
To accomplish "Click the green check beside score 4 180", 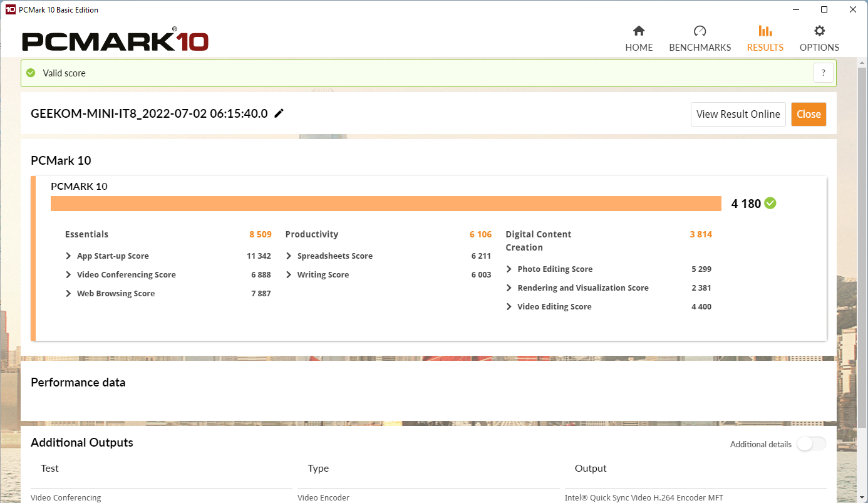I will [x=770, y=203].
